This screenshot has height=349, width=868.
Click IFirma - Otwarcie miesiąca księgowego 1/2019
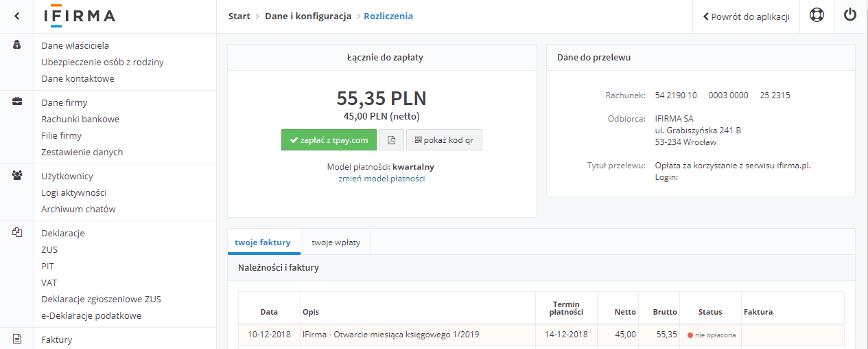click(x=390, y=335)
